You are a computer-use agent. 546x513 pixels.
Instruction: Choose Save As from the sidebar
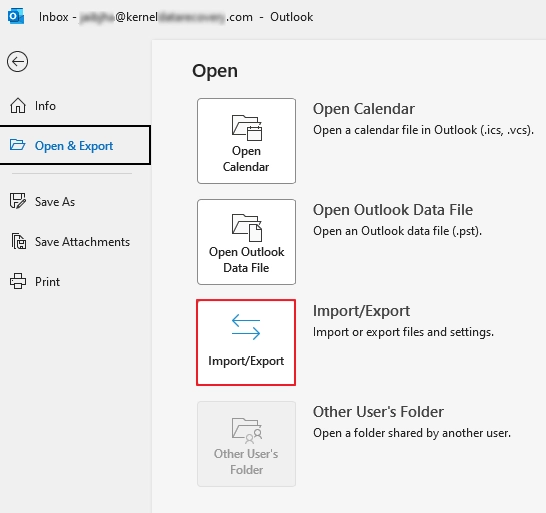click(76, 202)
